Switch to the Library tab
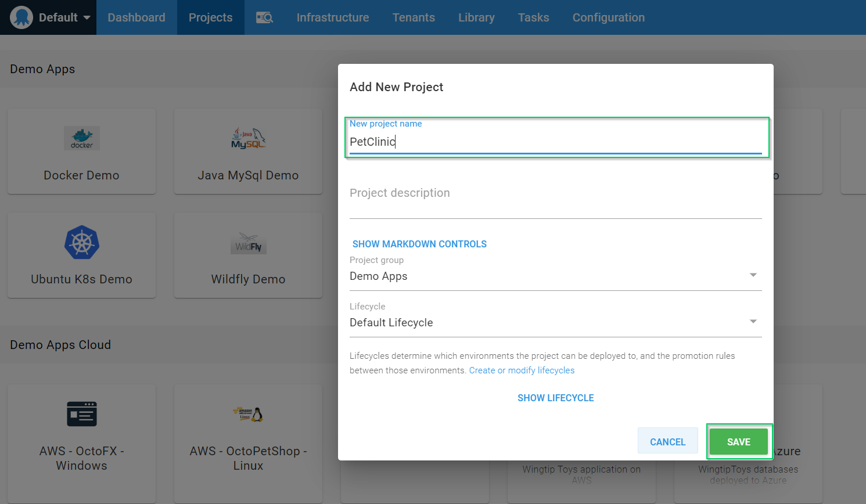Screen dimensions: 866x504 (476, 17)
